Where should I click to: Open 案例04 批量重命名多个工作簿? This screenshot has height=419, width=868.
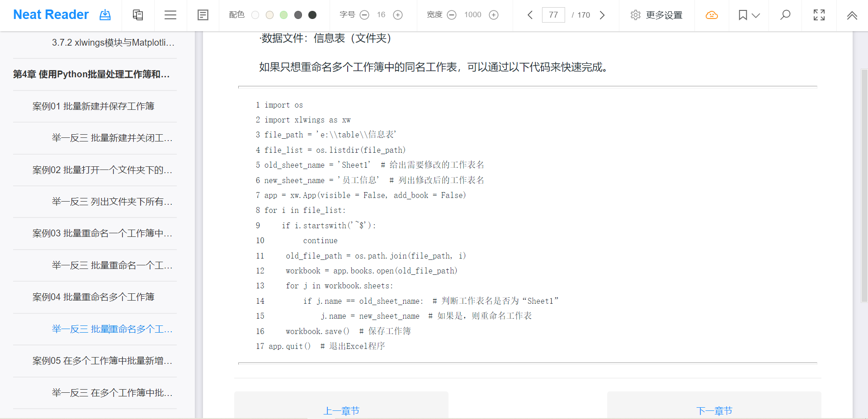click(94, 297)
